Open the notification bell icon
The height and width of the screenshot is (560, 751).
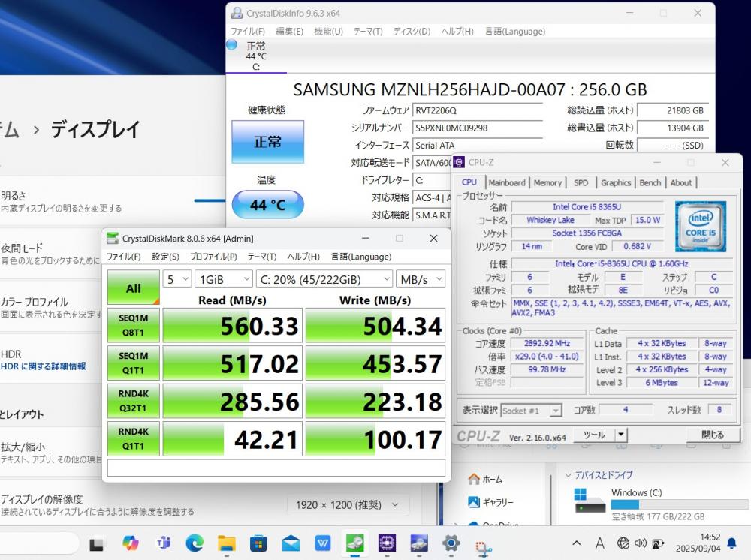[x=731, y=543]
